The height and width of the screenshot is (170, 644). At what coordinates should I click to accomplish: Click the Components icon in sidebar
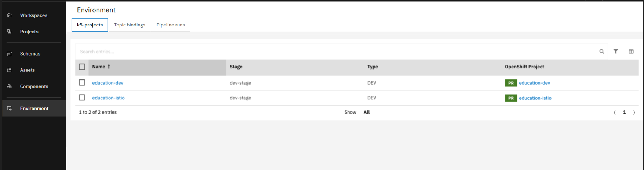tap(10, 86)
